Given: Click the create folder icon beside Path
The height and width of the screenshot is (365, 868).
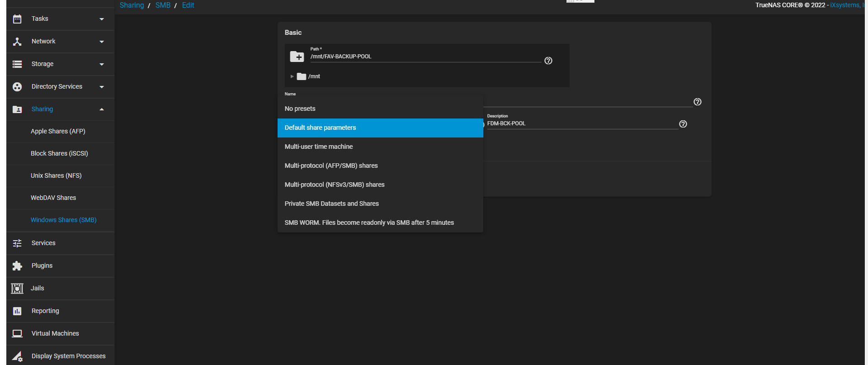Looking at the screenshot, I should 297,57.
